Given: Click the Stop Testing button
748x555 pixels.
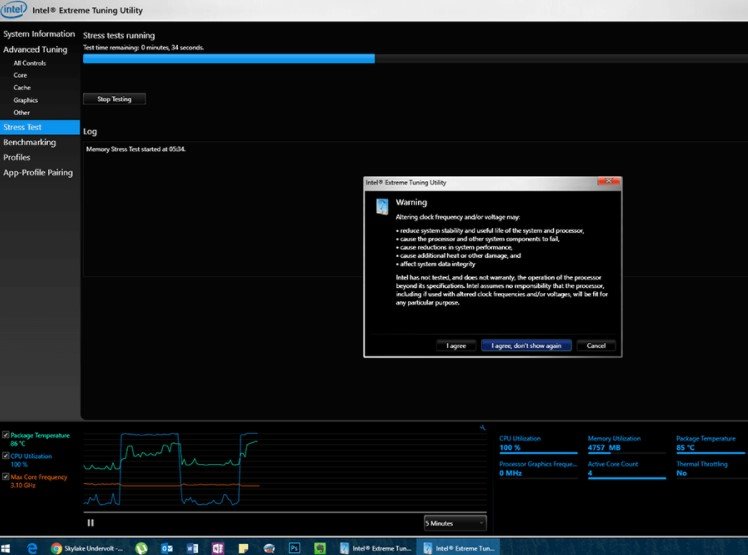Looking at the screenshot, I should 114,99.
